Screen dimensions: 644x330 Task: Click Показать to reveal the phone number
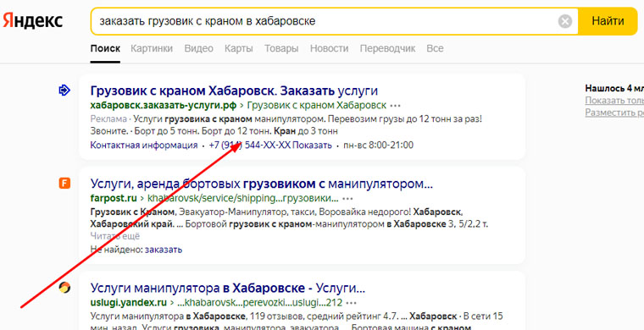[312, 146]
